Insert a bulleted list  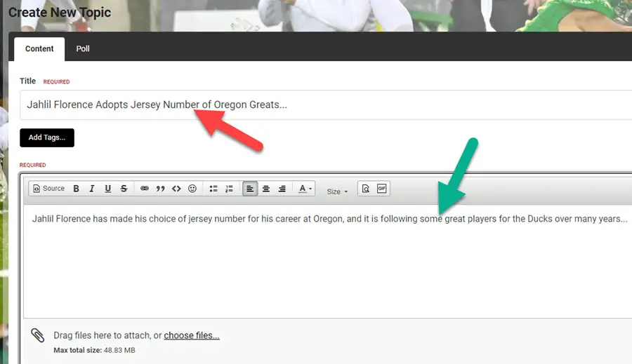[x=213, y=189]
